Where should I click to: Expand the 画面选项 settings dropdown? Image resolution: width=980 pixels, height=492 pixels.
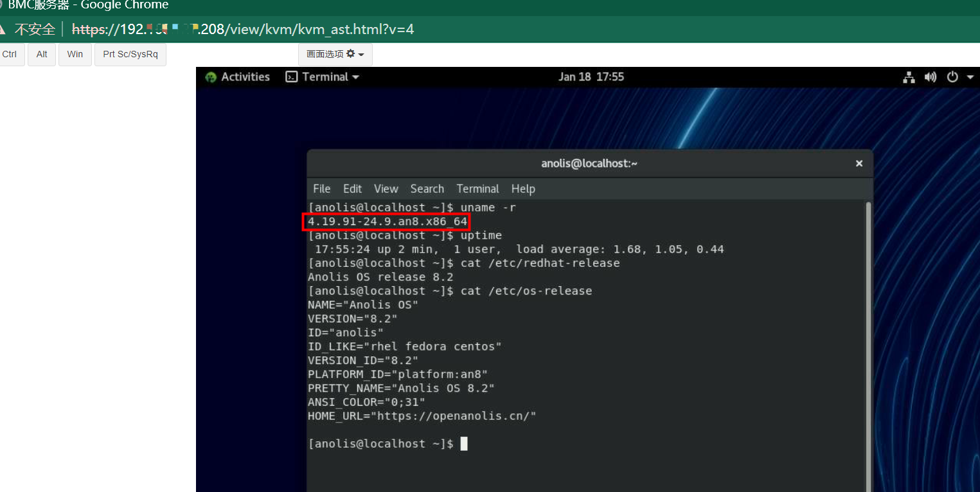[335, 55]
